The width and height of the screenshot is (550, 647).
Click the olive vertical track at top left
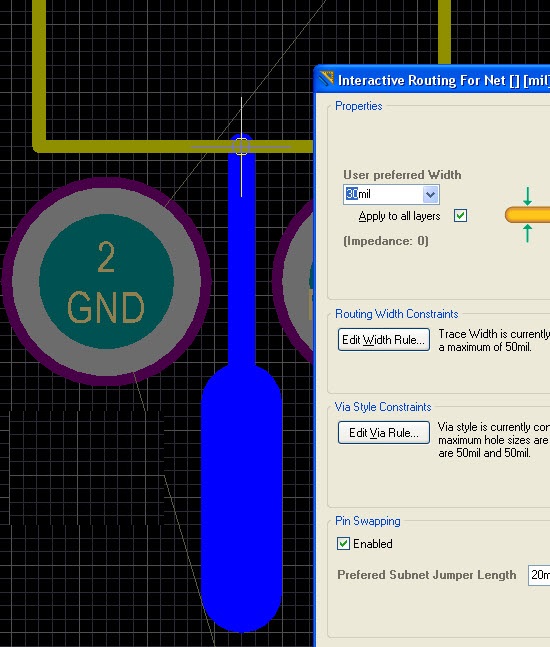pos(39,74)
